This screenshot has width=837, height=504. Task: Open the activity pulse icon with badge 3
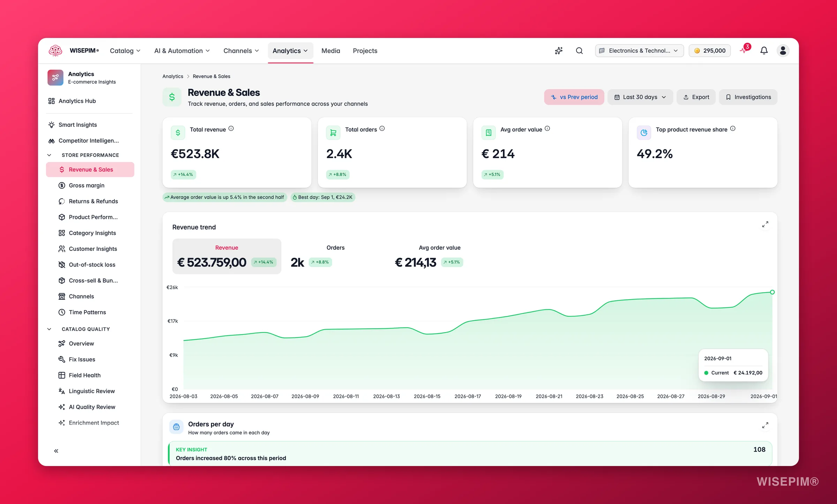[x=744, y=50]
